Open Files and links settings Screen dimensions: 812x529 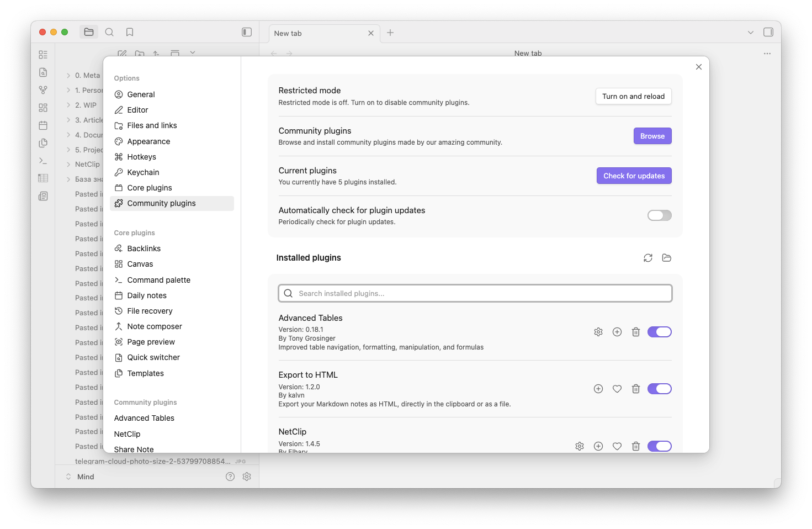(172, 125)
